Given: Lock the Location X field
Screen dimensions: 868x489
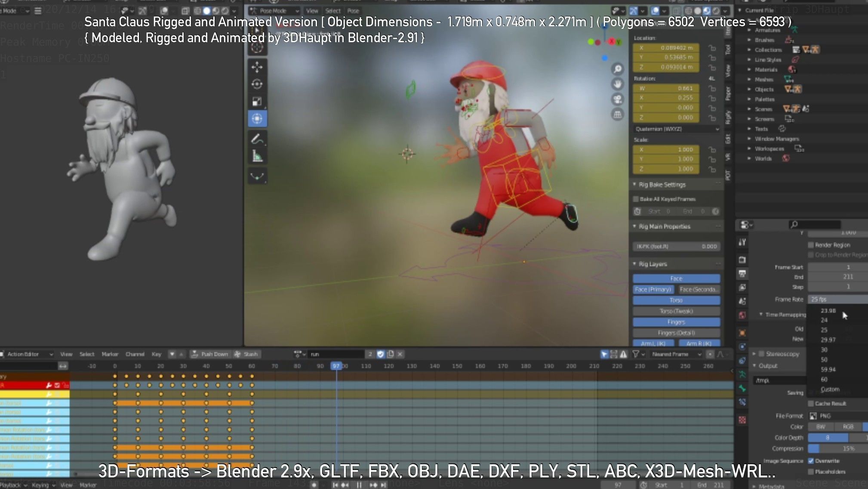Looking at the screenshot, I should point(712,48).
